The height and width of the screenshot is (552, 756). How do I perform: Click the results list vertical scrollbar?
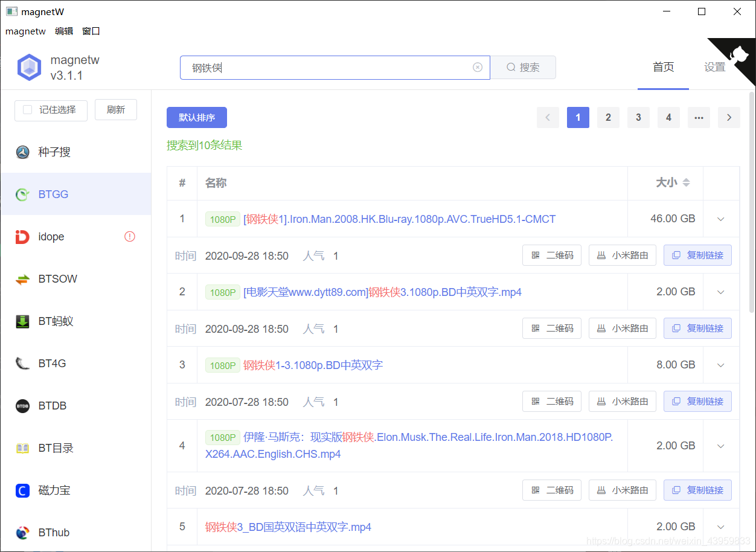tap(752, 202)
